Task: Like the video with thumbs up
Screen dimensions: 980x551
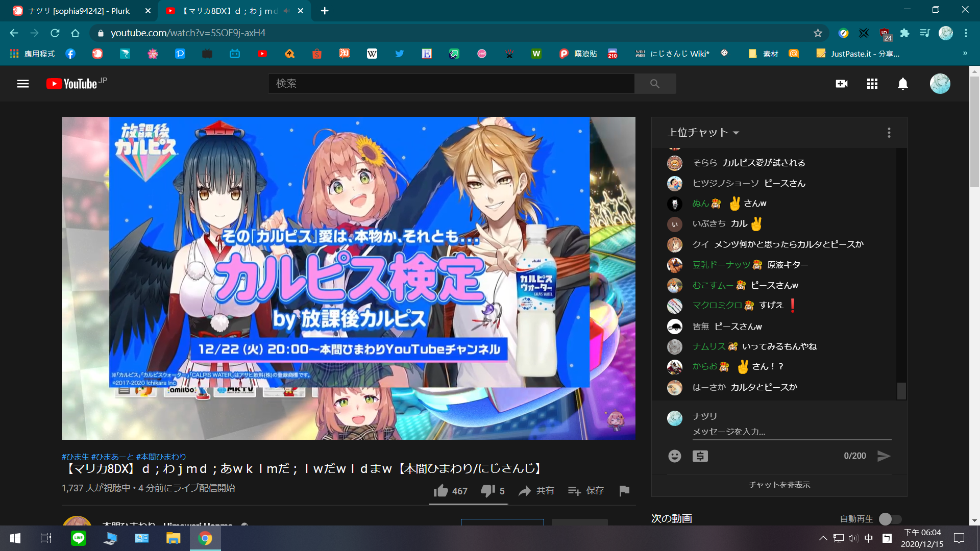Action: (450, 491)
